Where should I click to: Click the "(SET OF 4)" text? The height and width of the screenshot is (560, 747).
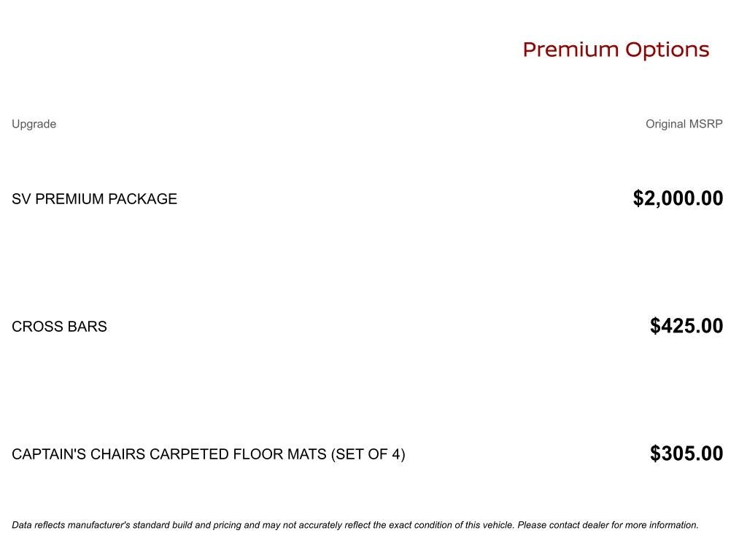(368, 454)
